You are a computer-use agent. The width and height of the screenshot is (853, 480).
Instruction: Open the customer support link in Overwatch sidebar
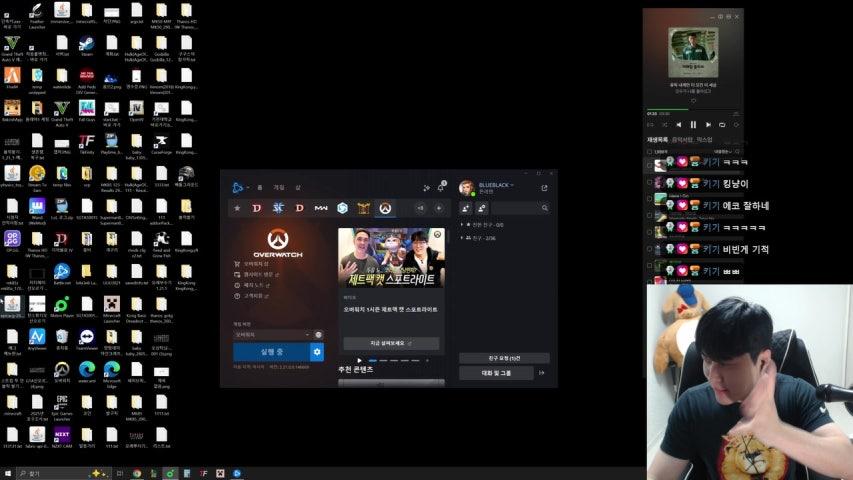coord(252,296)
